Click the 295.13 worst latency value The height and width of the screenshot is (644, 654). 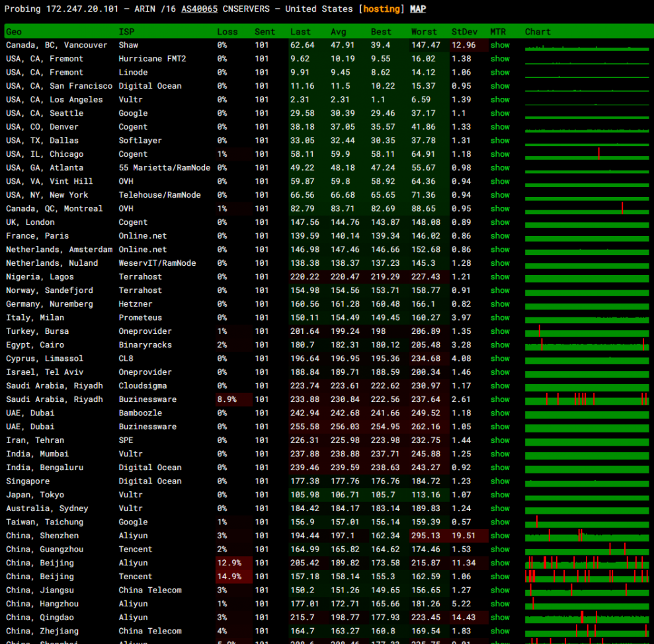(425, 536)
